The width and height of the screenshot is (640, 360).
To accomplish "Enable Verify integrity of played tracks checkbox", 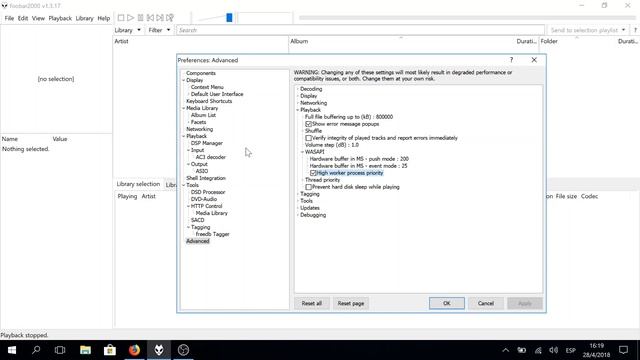I will click(309, 138).
